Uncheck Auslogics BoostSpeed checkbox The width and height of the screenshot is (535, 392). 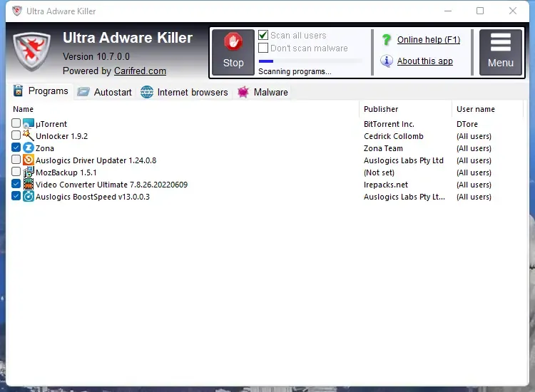click(16, 196)
